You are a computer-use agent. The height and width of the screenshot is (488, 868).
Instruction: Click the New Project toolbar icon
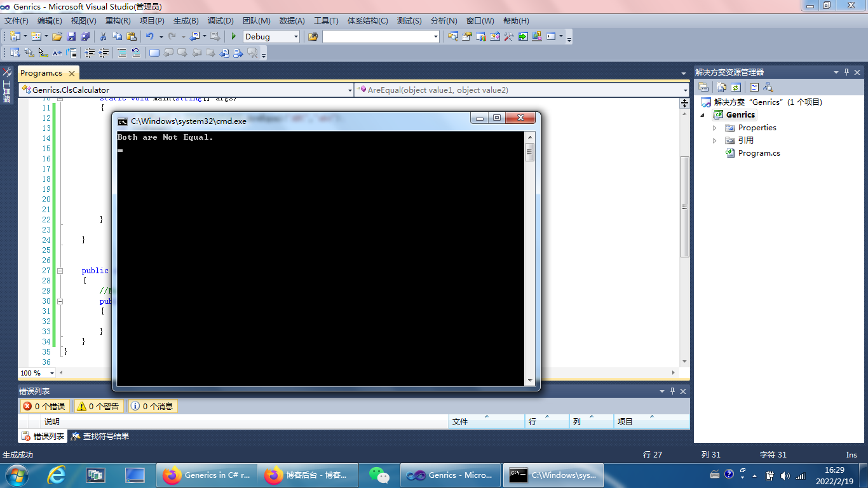[15, 36]
